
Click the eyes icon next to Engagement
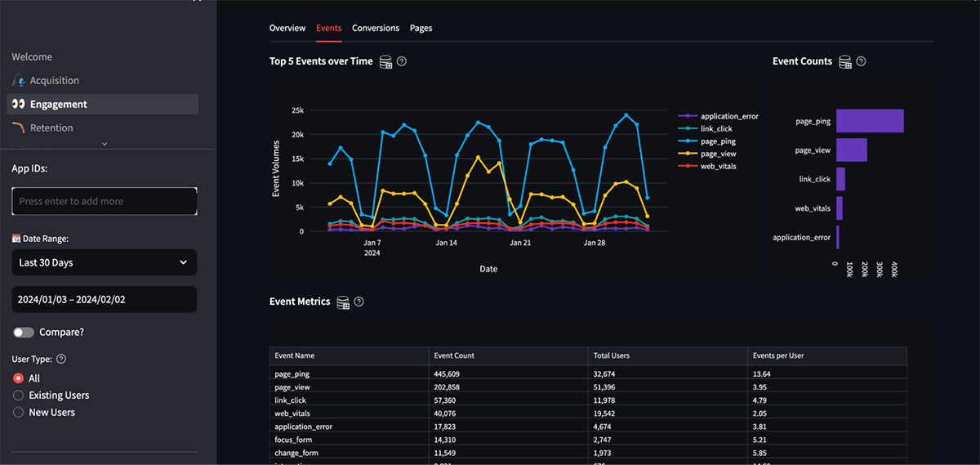click(x=18, y=105)
